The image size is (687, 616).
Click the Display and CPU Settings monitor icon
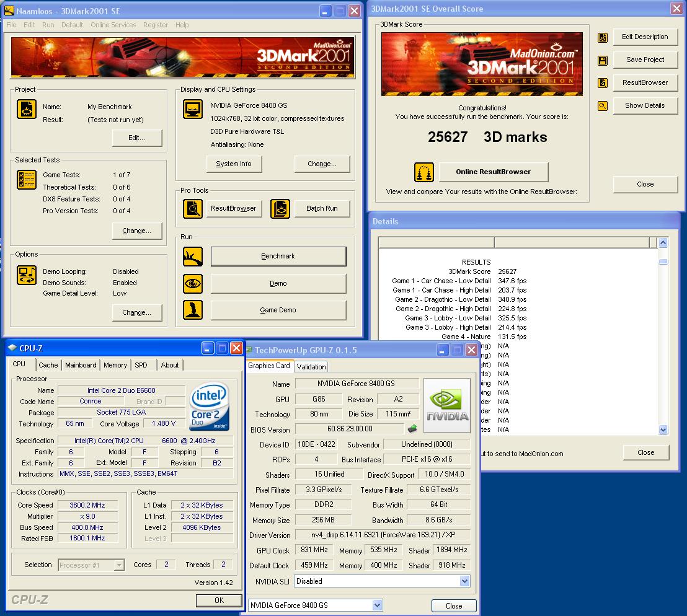pos(193,109)
